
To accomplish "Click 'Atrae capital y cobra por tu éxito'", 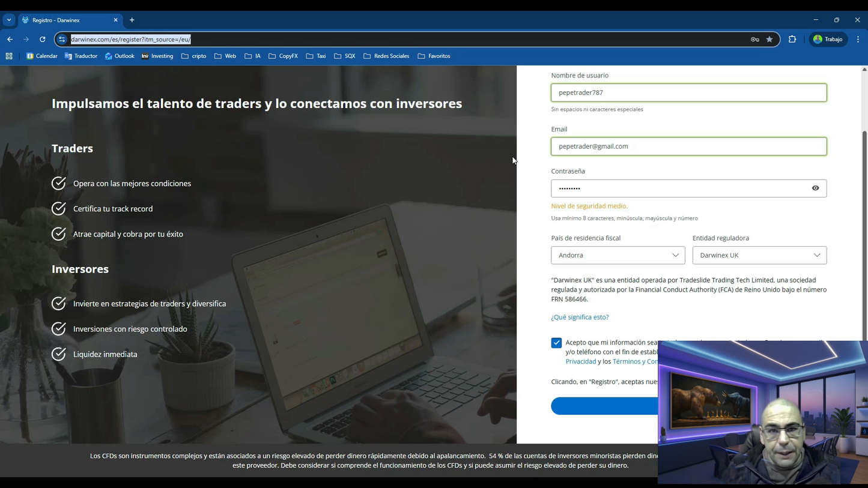I will [128, 234].
